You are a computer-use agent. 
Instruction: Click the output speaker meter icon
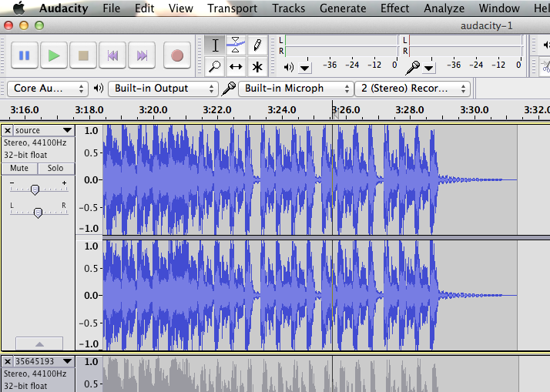point(289,67)
